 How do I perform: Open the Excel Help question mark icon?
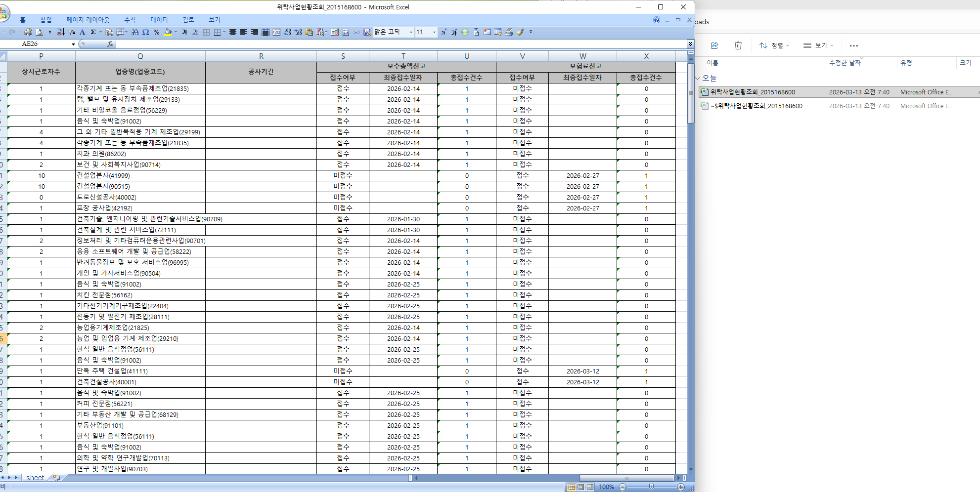pos(657,20)
